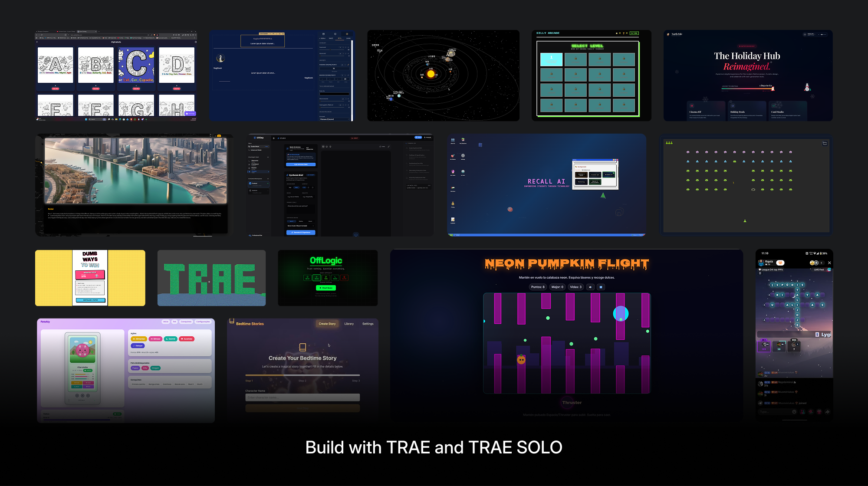The height and width of the screenshot is (486, 868).
Task: Open Settings tab in Bedtime Stories
Action: (x=368, y=324)
